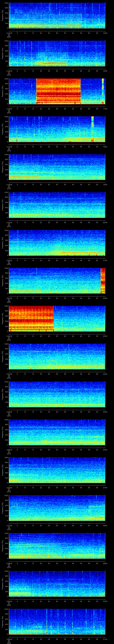Click the '2:16:00' start time label
This screenshot has height=644, width=114.
(x=9, y=109)
